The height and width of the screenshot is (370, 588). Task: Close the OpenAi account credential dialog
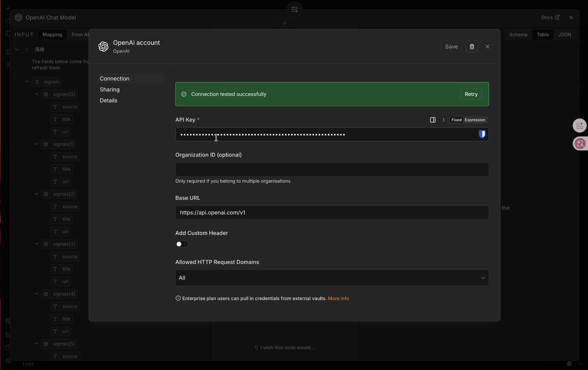(x=487, y=47)
